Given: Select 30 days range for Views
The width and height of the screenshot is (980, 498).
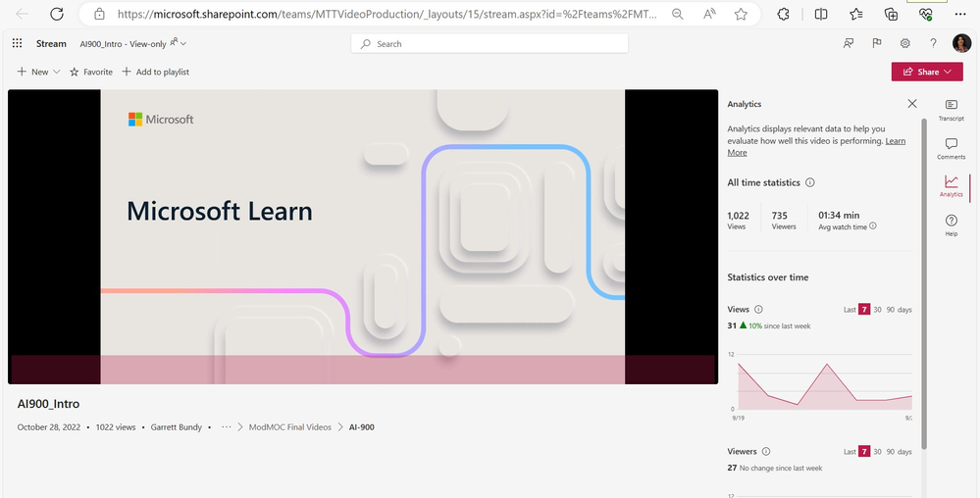Looking at the screenshot, I should pos(878,310).
